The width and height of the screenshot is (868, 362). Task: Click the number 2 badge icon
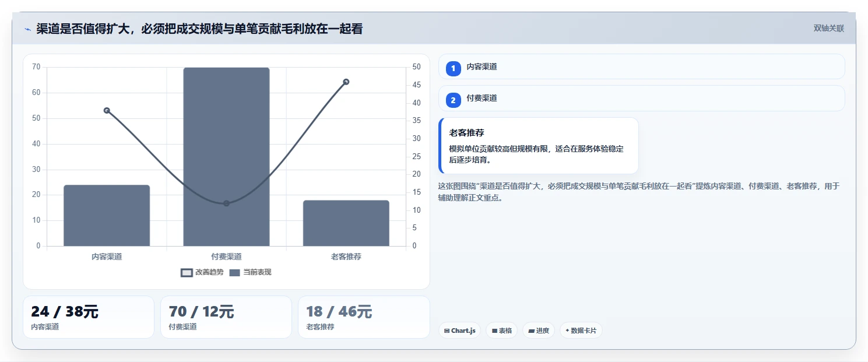tap(453, 100)
